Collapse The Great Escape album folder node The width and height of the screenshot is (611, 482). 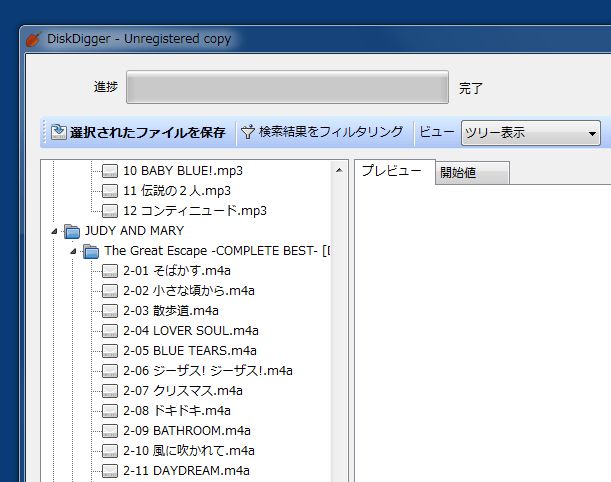73,251
